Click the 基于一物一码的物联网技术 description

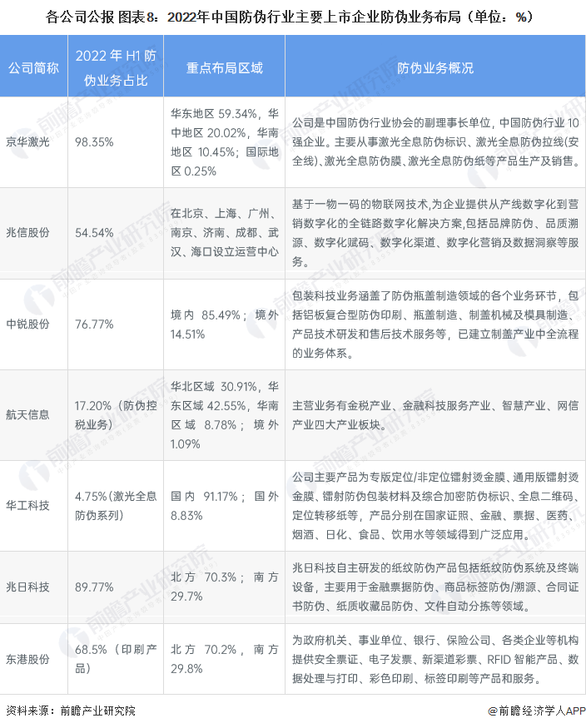tap(435, 233)
